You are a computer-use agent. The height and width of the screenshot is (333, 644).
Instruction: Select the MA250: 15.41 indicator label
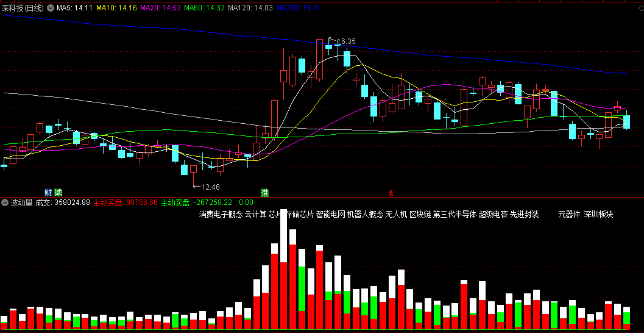[x=298, y=8]
